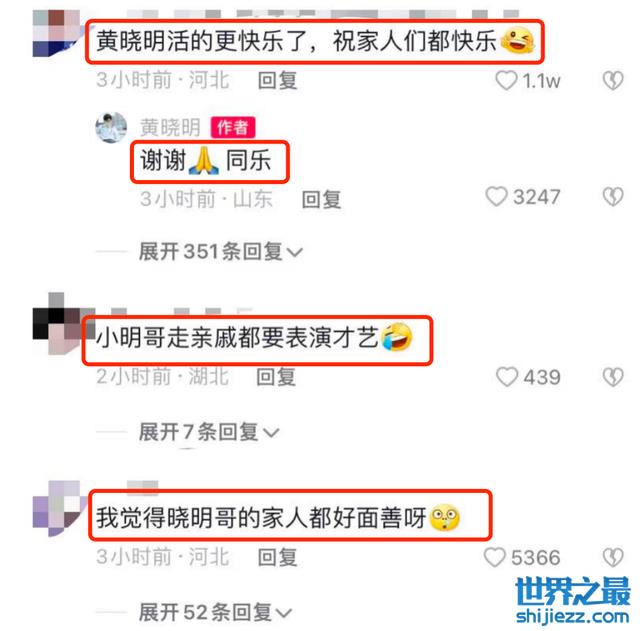Expand the 351 replies thread

click(x=220, y=251)
